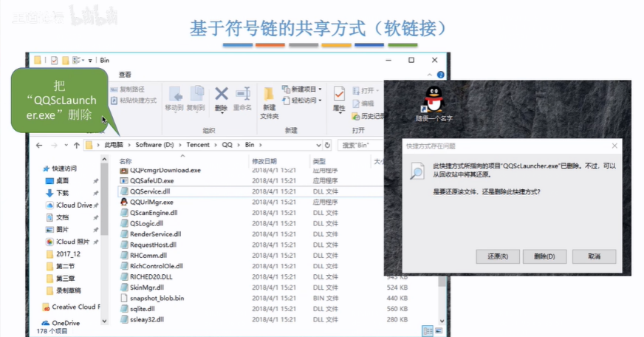Select Desktop (桌面) in sidebar
Image resolution: width=644 pixels, height=337 pixels.
click(58, 181)
